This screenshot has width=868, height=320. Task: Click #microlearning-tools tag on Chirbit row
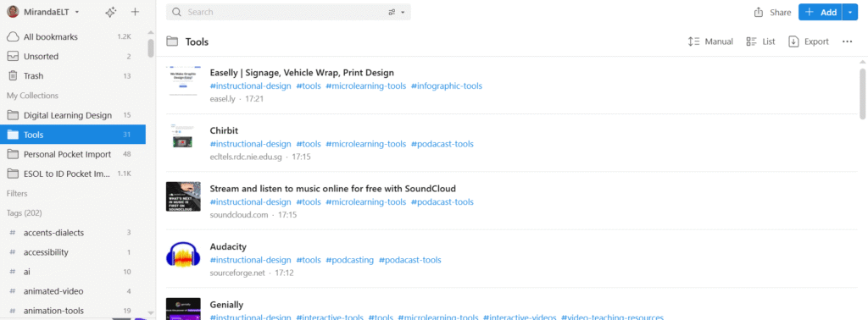[365, 144]
